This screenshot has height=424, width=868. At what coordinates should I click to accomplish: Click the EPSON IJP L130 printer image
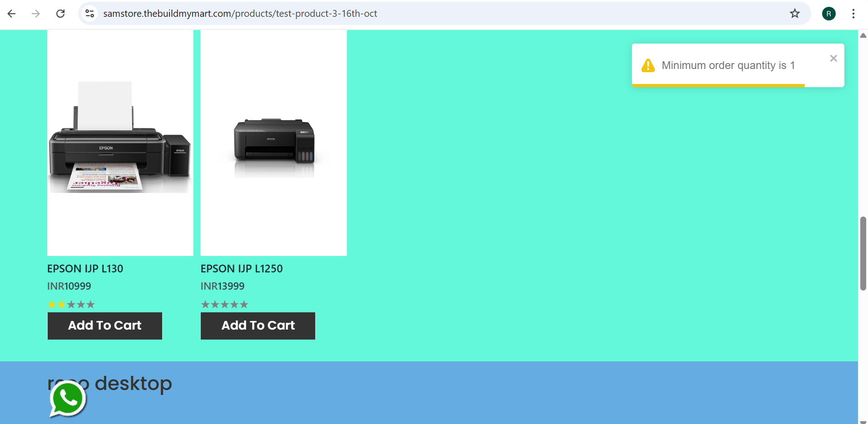pyautogui.click(x=120, y=143)
